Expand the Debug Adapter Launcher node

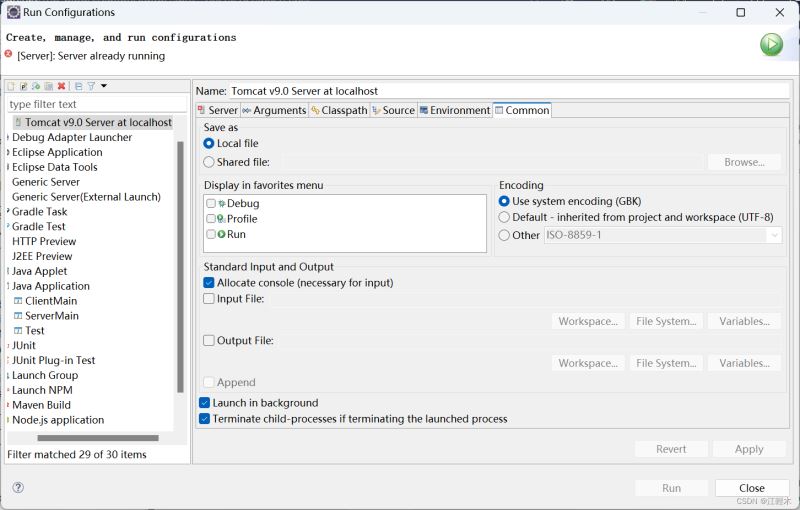click(8, 137)
